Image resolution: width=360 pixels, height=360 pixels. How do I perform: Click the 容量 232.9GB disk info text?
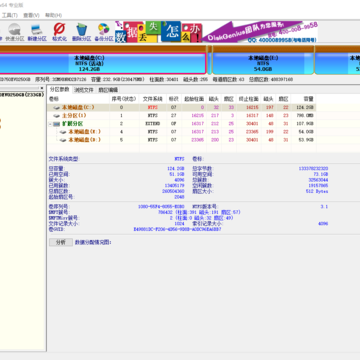(x=118, y=80)
